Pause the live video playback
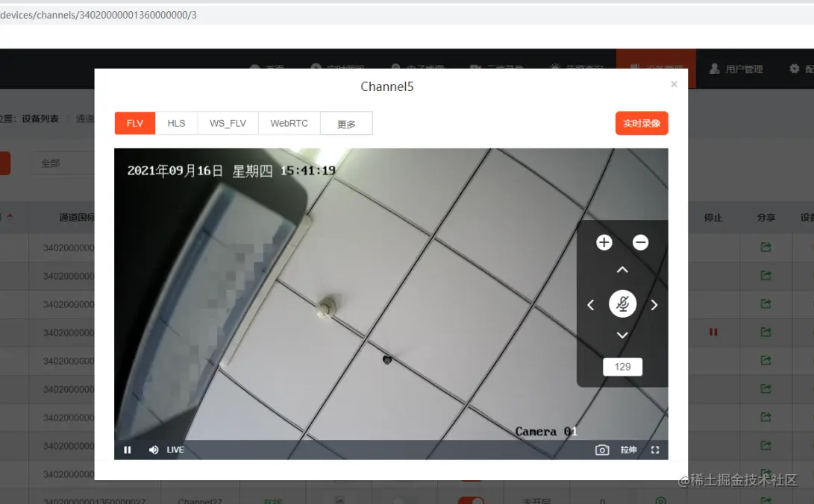This screenshot has height=504, width=814. (x=127, y=450)
